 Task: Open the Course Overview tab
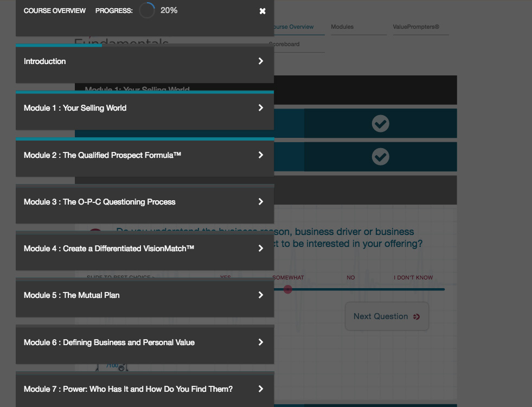point(294,27)
